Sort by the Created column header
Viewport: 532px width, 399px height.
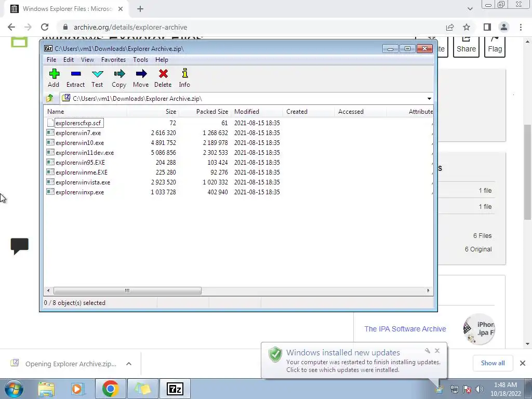point(309,112)
